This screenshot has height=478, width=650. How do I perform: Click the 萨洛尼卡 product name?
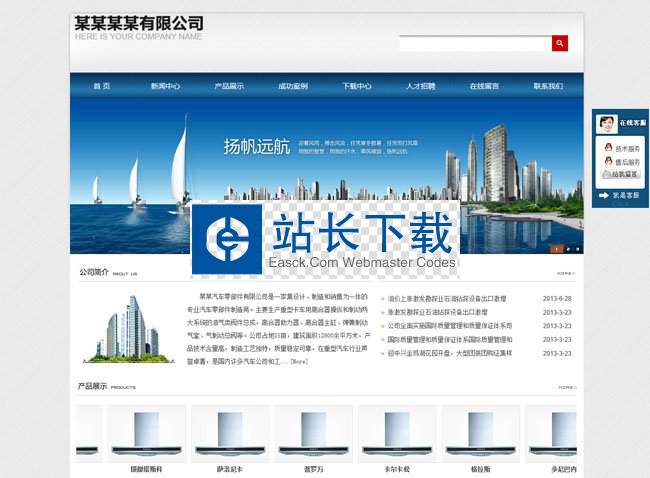[230, 469]
